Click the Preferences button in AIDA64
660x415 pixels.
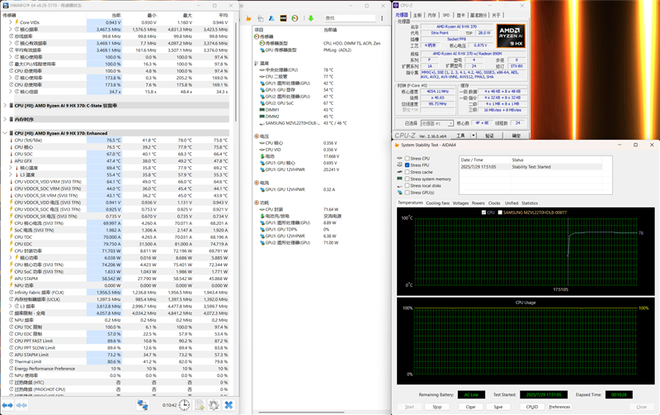[x=559, y=407]
